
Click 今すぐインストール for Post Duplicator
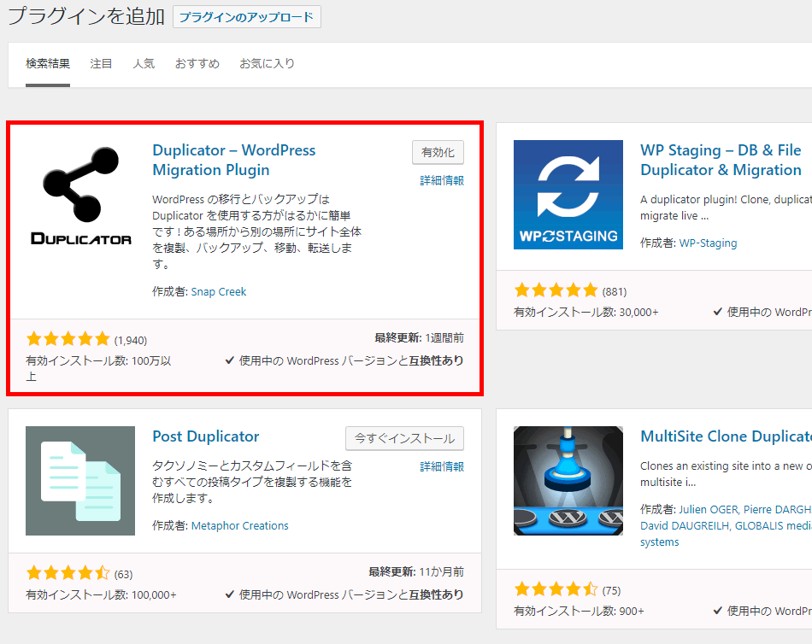[405, 438]
